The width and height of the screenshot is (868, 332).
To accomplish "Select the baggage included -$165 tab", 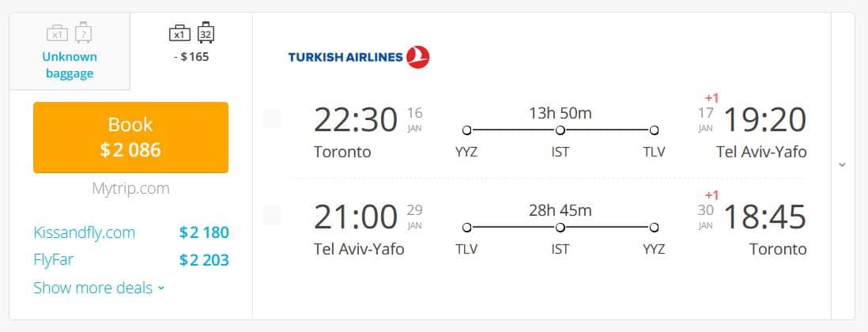I will [191, 51].
